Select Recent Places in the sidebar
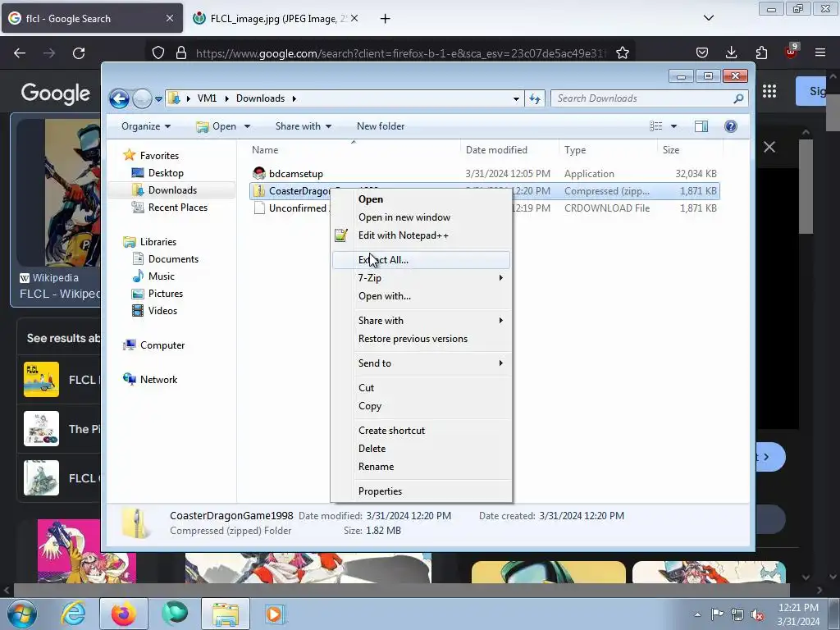The width and height of the screenshot is (840, 630). [x=177, y=208]
